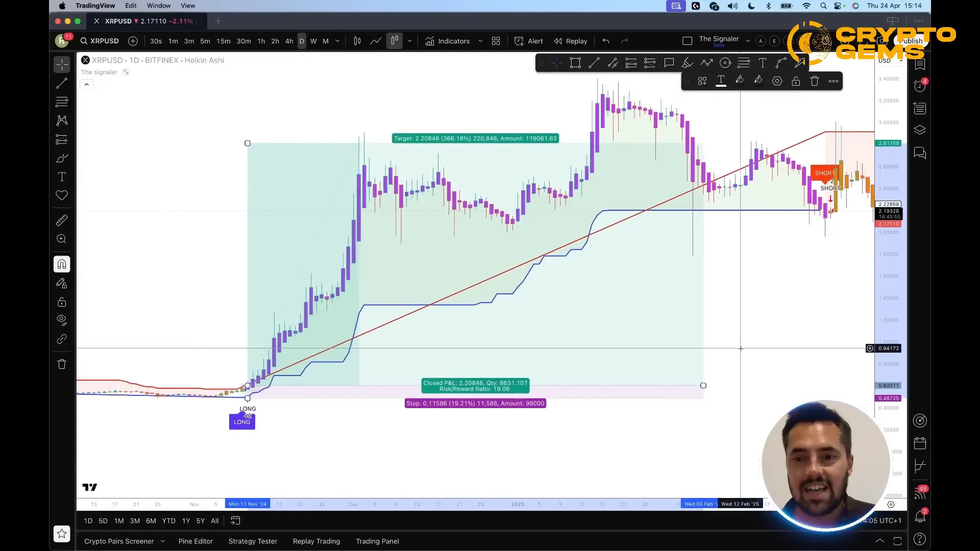The width and height of the screenshot is (980, 551).
Task: Select the 30s timeframe
Action: (x=156, y=41)
